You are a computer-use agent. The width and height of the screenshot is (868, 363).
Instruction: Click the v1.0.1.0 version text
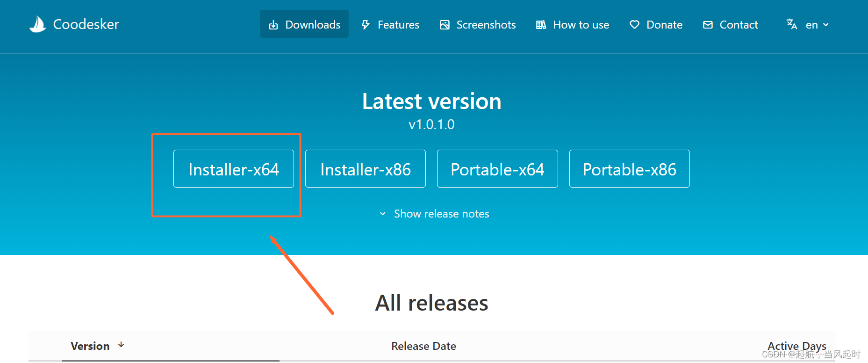coord(431,124)
